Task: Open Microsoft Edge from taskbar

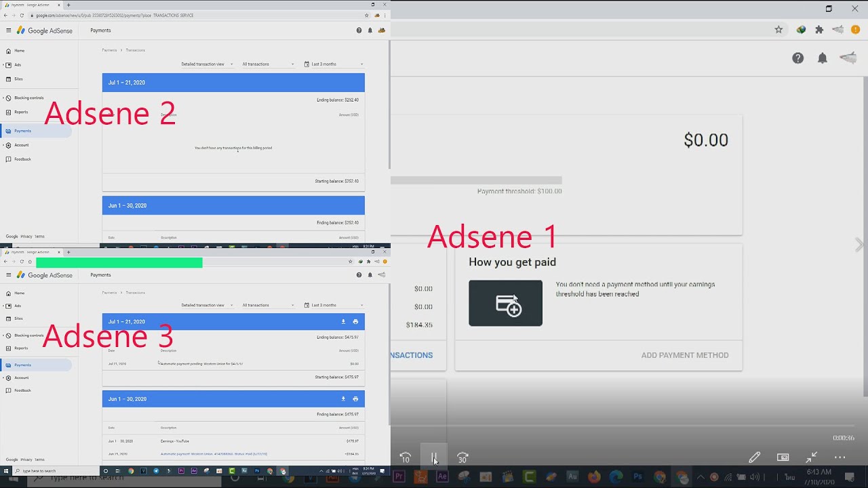Action: click(x=616, y=477)
